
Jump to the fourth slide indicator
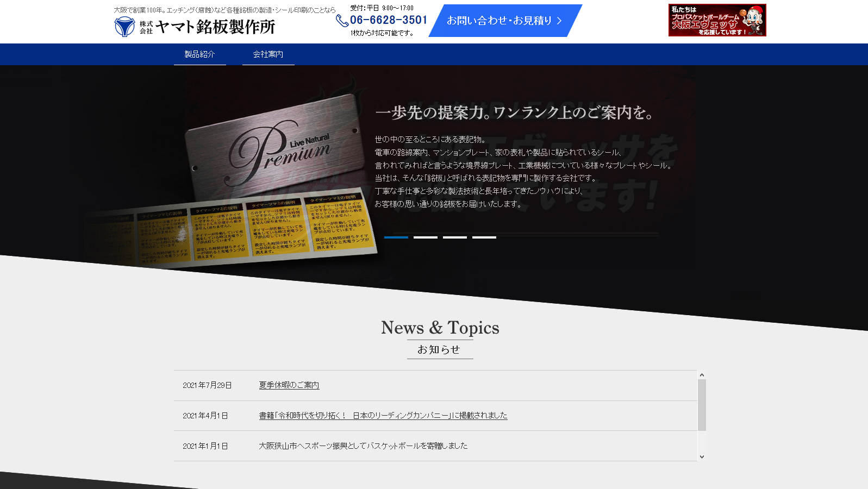point(484,237)
